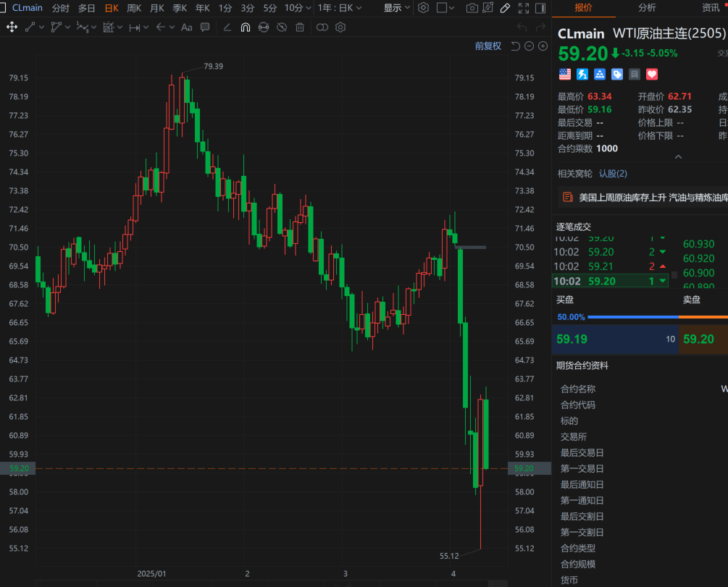Zoom in chart with plus circle

543,46
